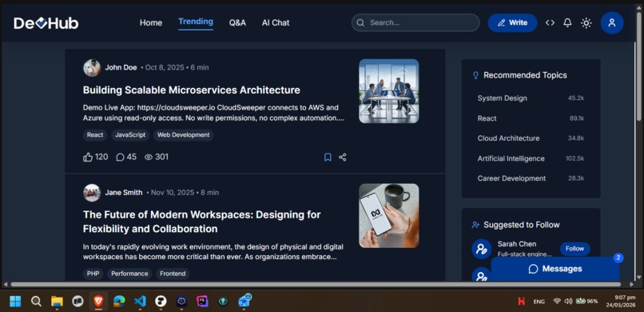
Task: Select the Web Development tag
Action: 183,135
